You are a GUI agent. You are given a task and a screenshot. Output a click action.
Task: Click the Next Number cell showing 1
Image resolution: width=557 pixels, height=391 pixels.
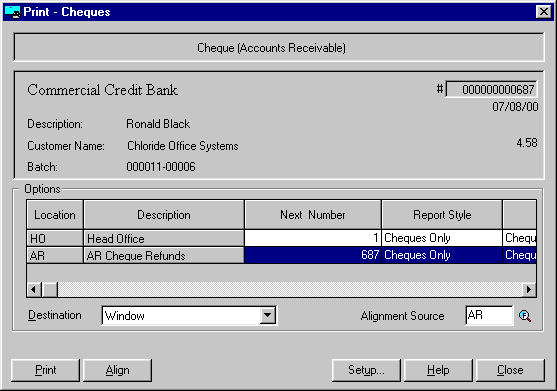pos(313,238)
